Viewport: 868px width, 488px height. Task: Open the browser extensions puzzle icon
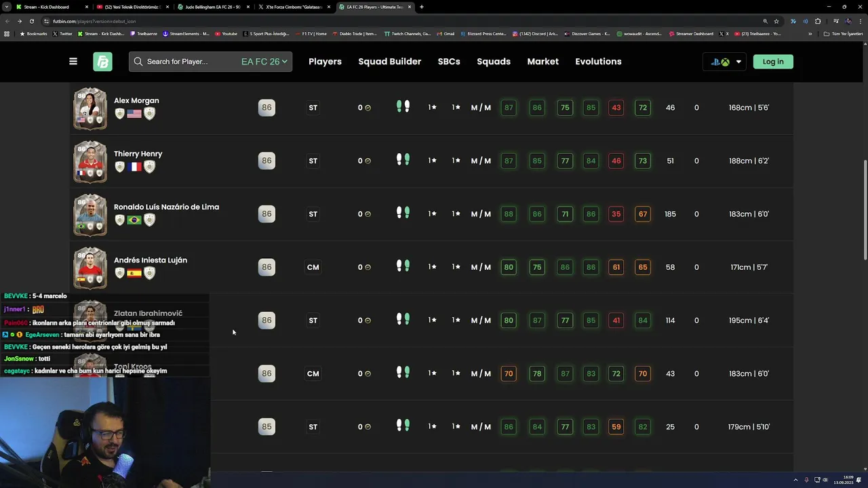tap(818, 21)
